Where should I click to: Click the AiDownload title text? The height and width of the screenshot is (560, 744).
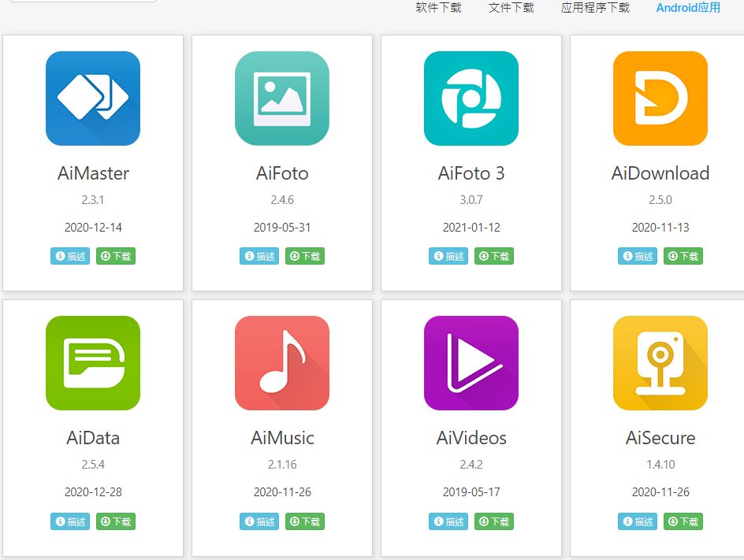pyautogui.click(x=660, y=173)
